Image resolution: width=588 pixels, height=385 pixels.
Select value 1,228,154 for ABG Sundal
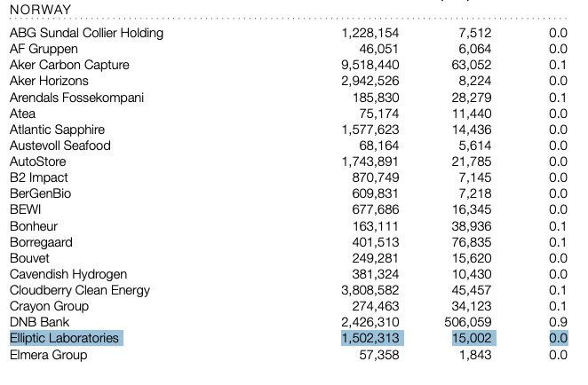point(370,33)
